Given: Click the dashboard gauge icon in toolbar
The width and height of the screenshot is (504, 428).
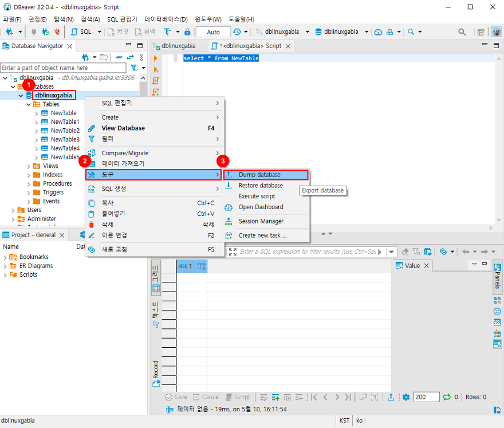Looking at the screenshot, I should point(379,32).
